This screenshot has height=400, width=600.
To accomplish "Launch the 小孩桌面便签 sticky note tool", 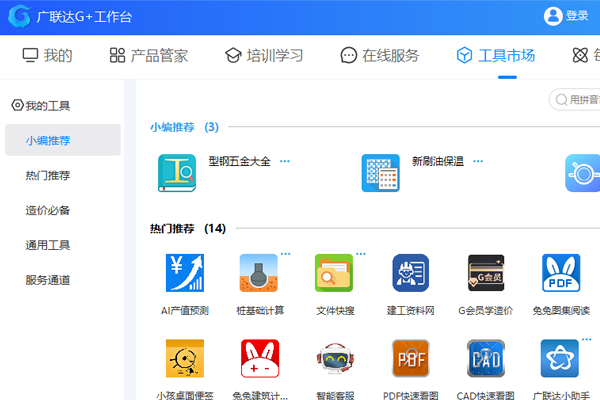I will point(184,359).
